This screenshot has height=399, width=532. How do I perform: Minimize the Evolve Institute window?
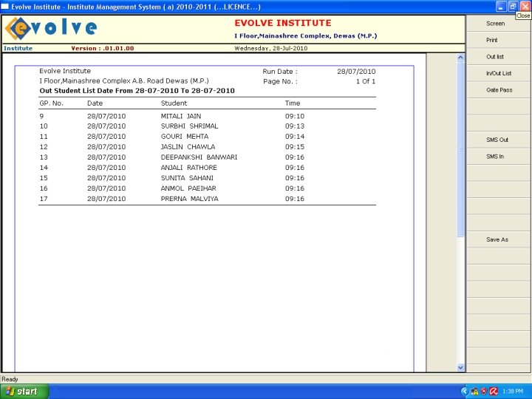coord(501,7)
